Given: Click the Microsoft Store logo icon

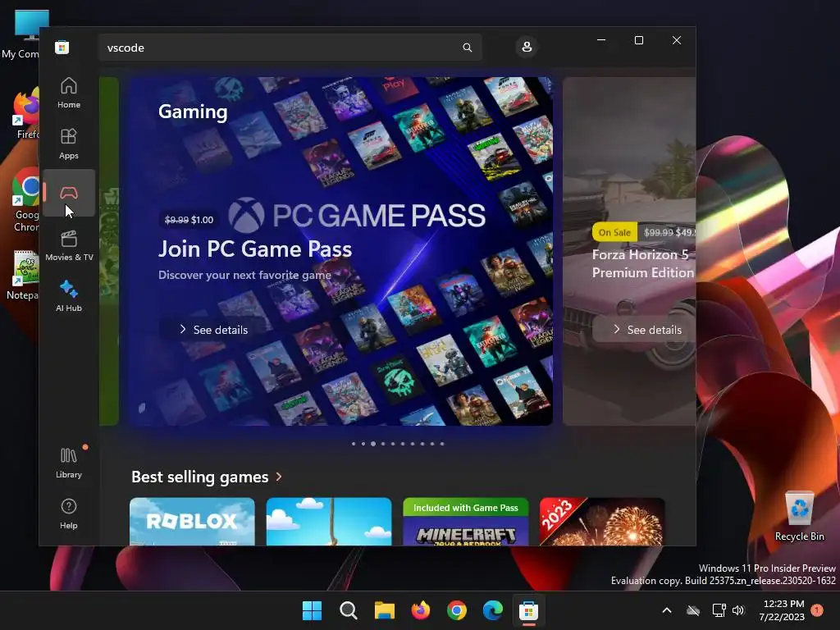Looking at the screenshot, I should click(x=62, y=47).
